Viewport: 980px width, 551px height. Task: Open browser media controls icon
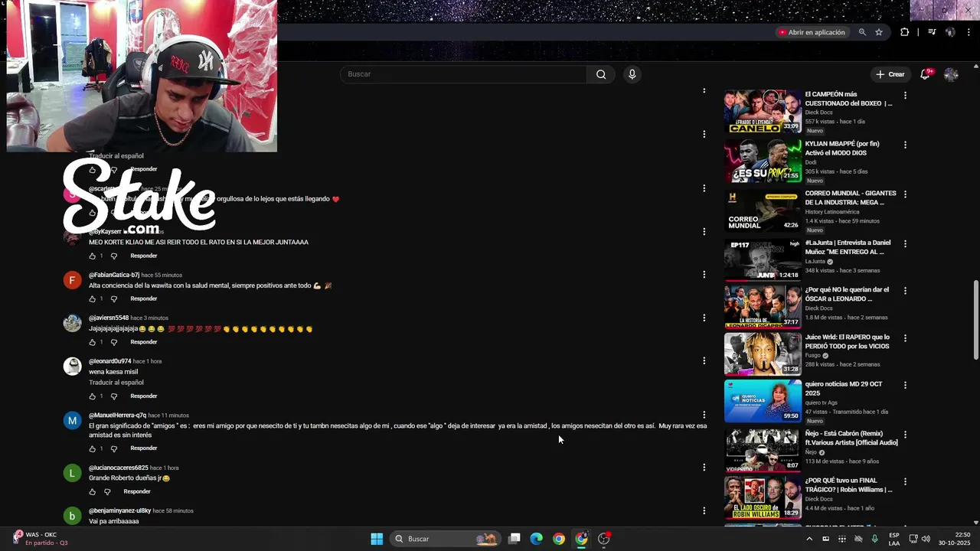pyautogui.click(x=932, y=32)
